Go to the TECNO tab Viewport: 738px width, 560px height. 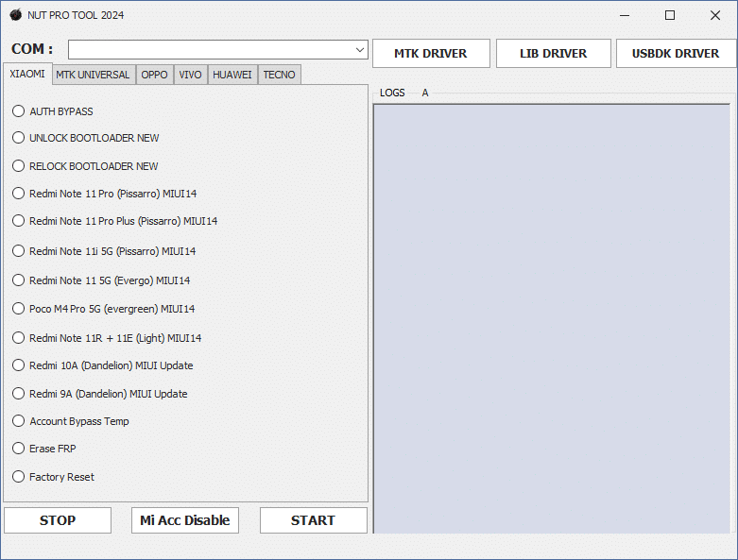[x=279, y=75]
